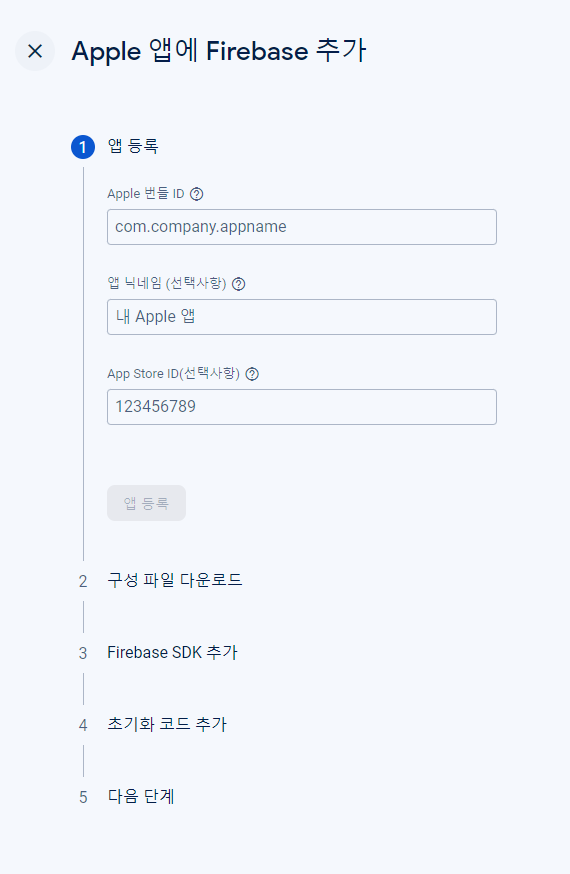Select the step number 5 marker
This screenshot has width=570, height=874.
pyautogui.click(x=83, y=797)
